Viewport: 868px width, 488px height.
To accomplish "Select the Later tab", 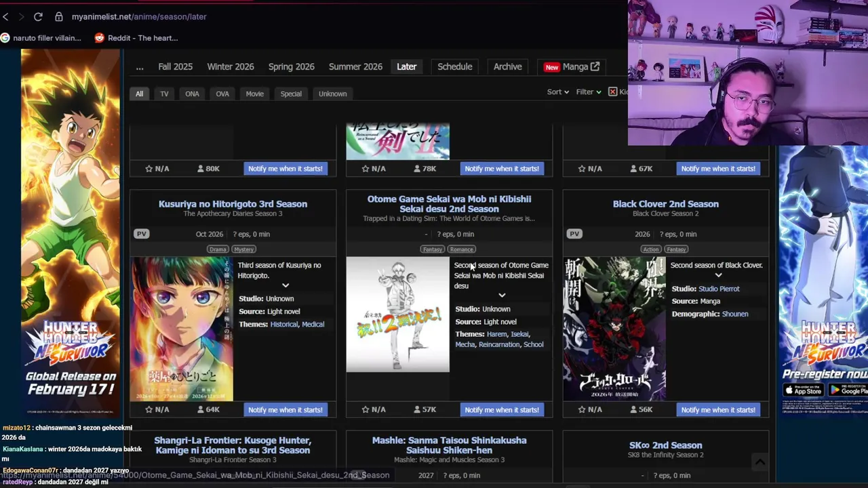I will click(407, 66).
